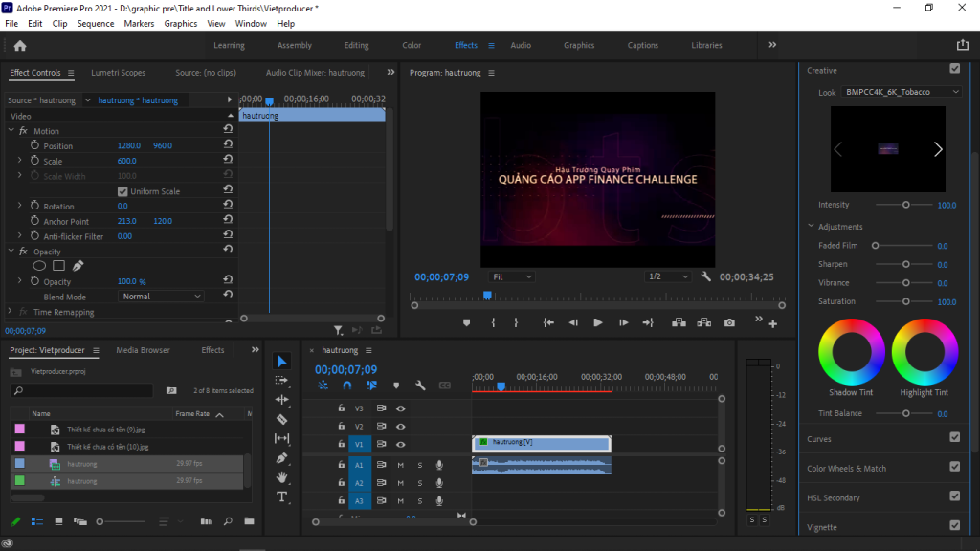Click the wrench Timeline Display Settings icon
This screenshot has width=980, height=551.
[419, 385]
